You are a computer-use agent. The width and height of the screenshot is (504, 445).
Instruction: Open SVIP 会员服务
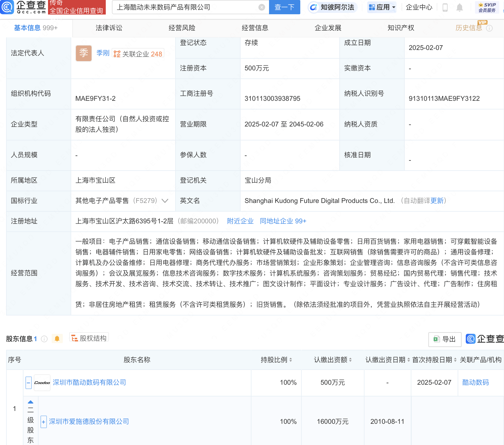coord(487,7)
